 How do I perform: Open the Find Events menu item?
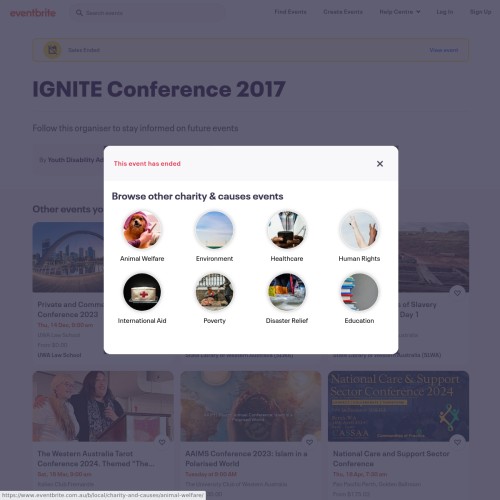[x=290, y=12]
